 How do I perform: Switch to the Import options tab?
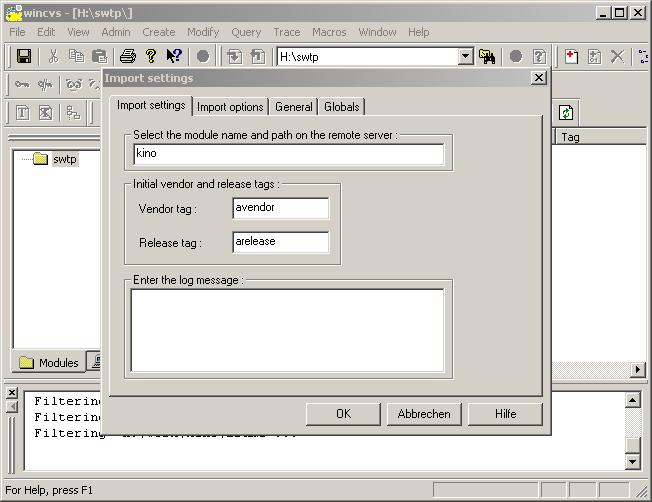coord(230,107)
